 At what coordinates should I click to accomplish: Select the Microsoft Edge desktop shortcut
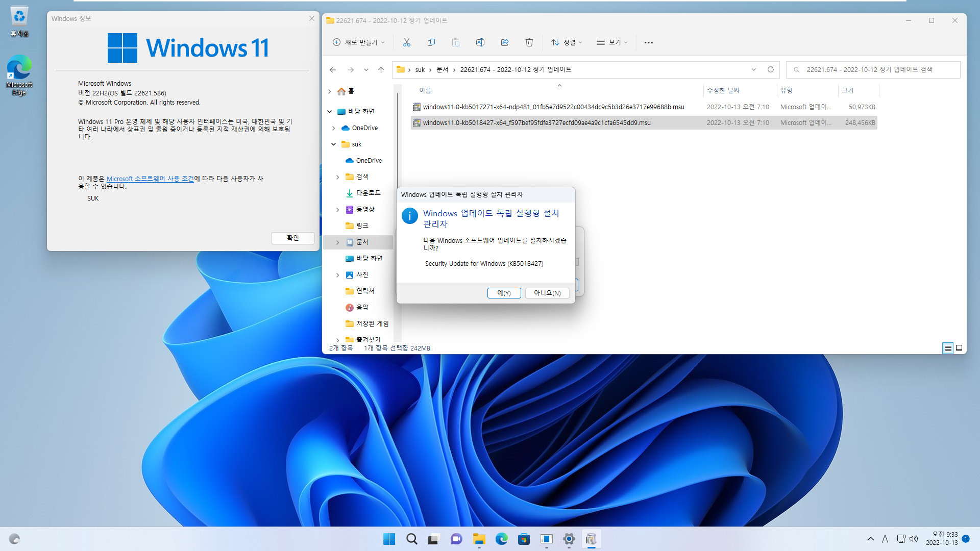(19, 75)
